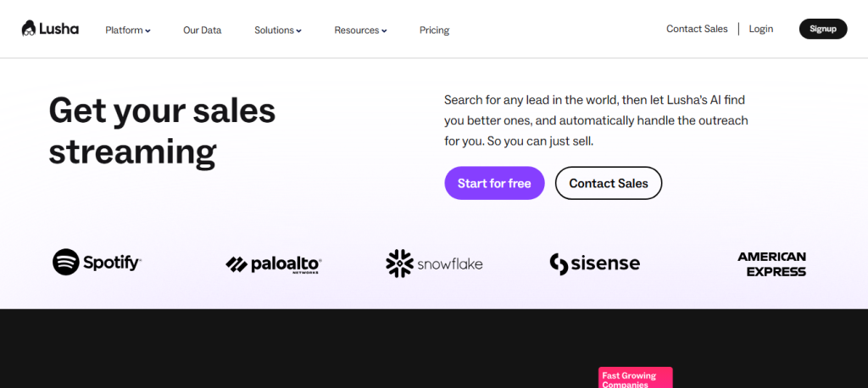The width and height of the screenshot is (868, 388).
Task: Click the Snowflake logo
Action: click(434, 263)
